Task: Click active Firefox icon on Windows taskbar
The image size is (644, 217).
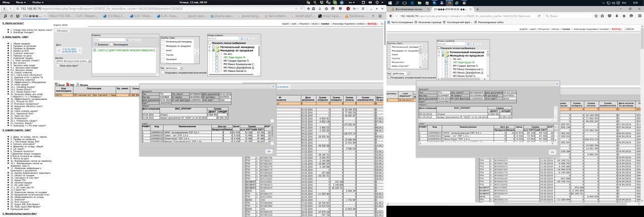Action: pyautogui.click(x=449, y=3)
